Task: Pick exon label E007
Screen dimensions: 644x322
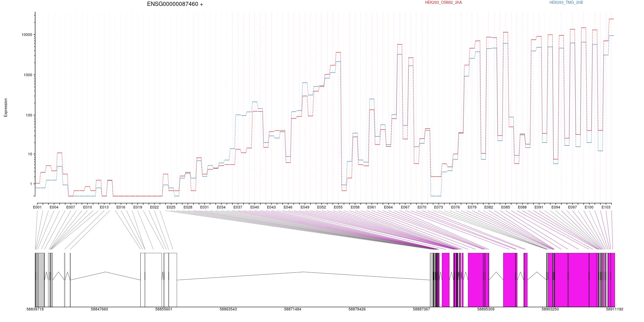Action: point(71,207)
